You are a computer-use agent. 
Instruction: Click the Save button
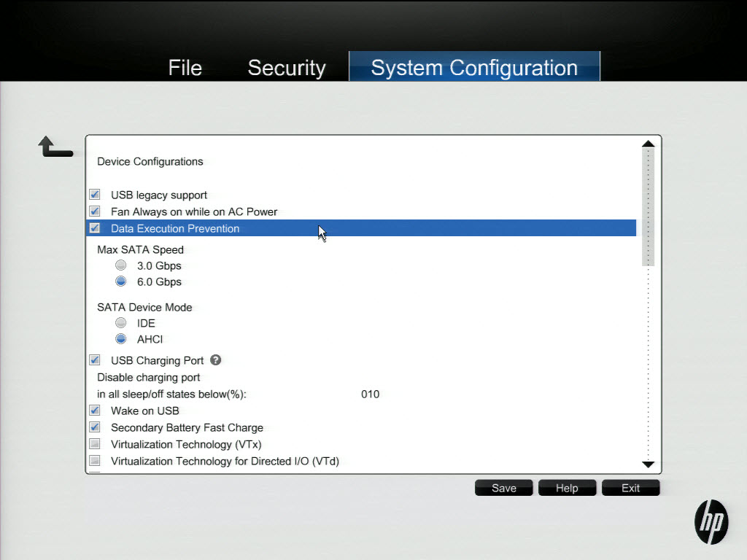point(504,488)
